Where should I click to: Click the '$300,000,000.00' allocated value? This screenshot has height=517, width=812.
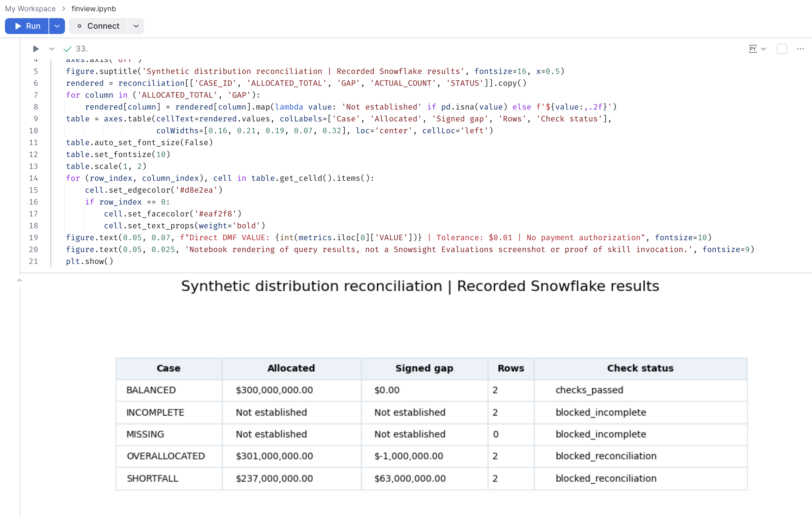click(x=274, y=390)
